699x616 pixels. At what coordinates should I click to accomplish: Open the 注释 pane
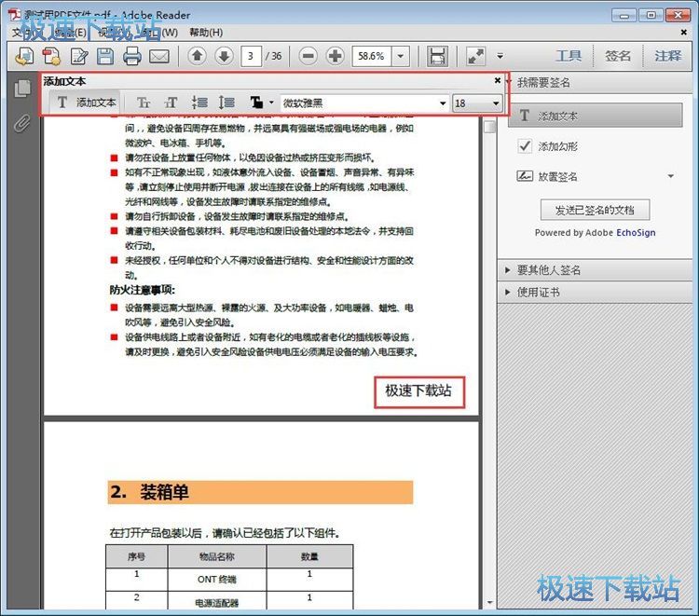668,56
